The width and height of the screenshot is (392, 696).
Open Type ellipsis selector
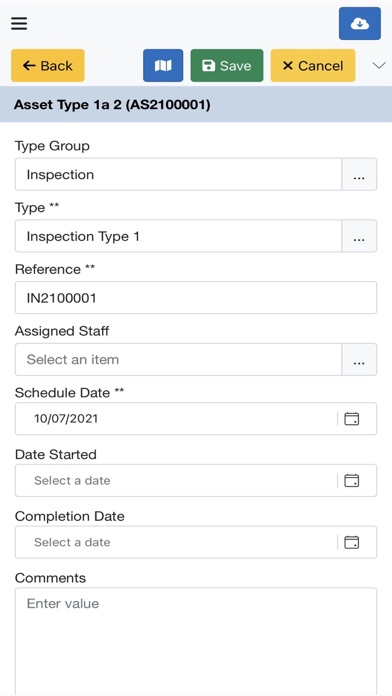click(359, 236)
